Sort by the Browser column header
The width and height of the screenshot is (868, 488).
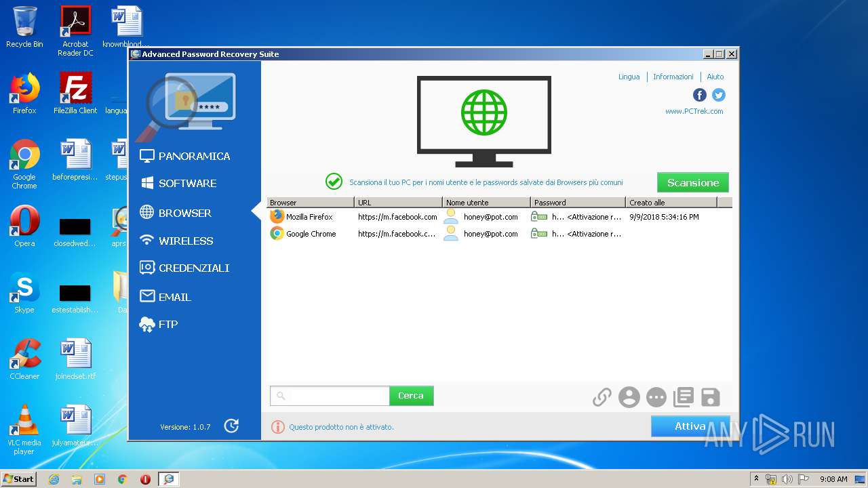pos(311,202)
